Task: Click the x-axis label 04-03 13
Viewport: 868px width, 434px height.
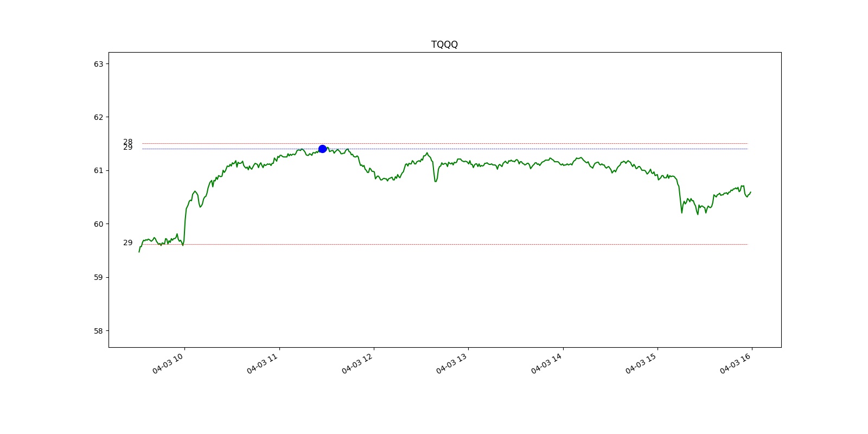Action: [x=452, y=363]
